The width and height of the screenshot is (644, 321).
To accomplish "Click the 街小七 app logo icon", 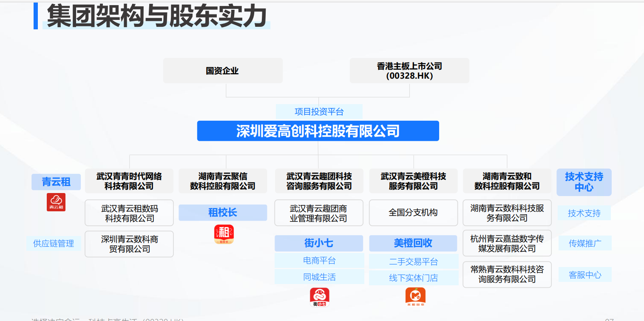I will (x=320, y=297).
